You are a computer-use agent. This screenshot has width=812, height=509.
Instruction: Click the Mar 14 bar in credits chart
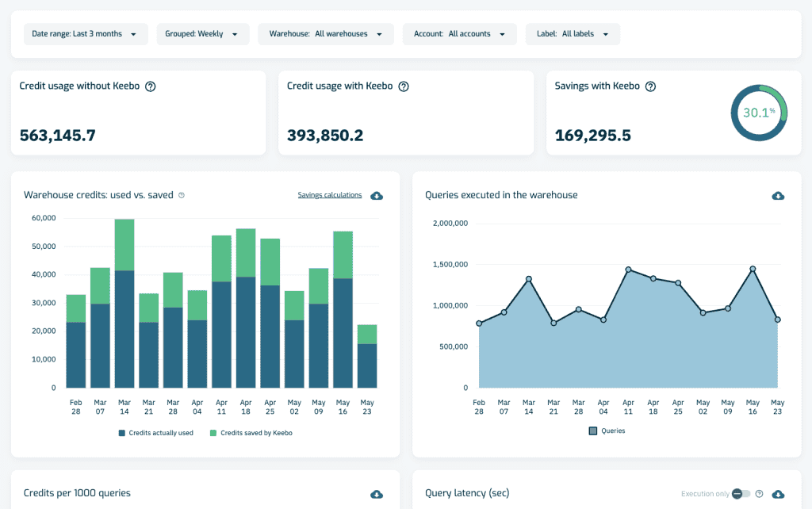click(124, 304)
